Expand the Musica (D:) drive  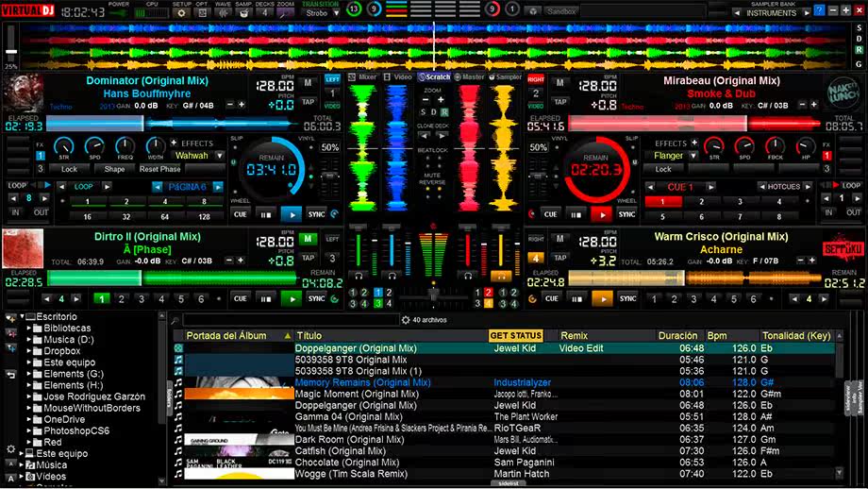pyautogui.click(x=29, y=340)
